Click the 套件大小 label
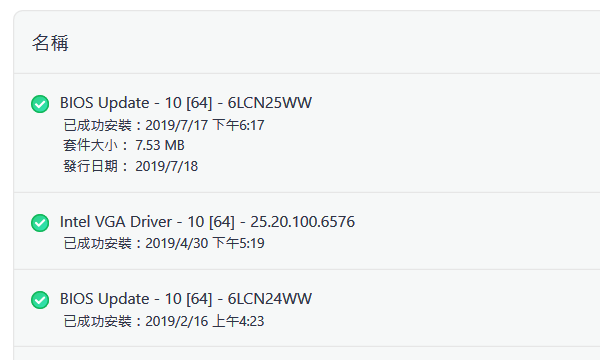 tap(90, 145)
